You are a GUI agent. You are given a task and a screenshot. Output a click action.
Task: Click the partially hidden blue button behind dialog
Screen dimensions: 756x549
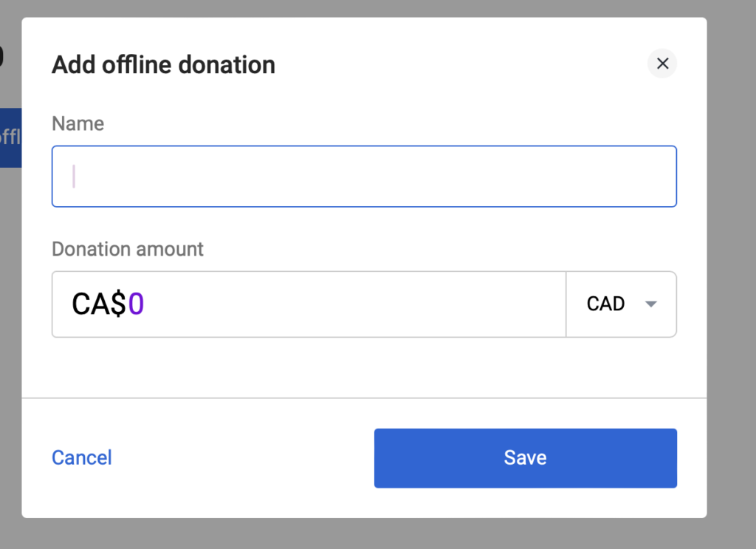(x=10, y=137)
